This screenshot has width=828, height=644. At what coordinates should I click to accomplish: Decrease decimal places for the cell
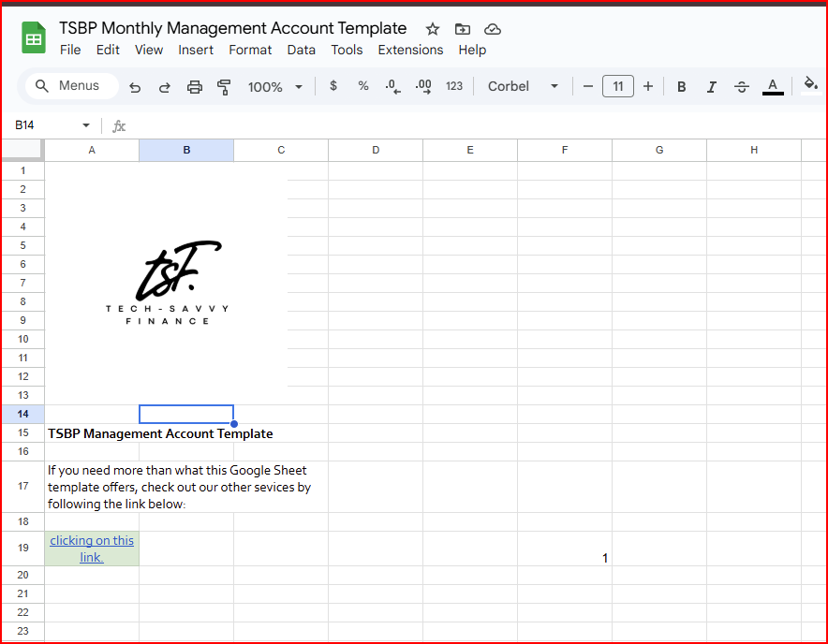coord(392,86)
